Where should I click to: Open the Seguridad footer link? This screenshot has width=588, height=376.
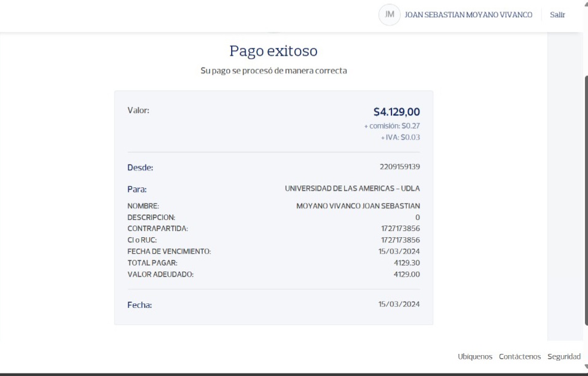pos(564,356)
